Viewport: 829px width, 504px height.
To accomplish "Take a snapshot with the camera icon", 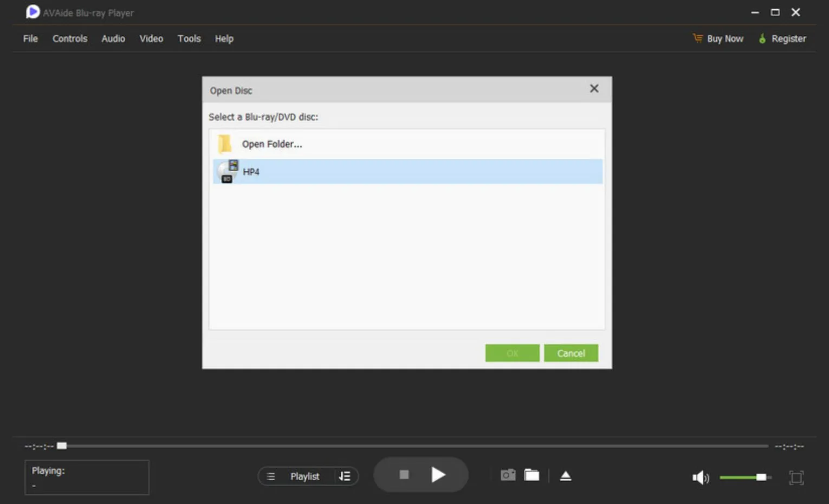I will [x=508, y=475].
